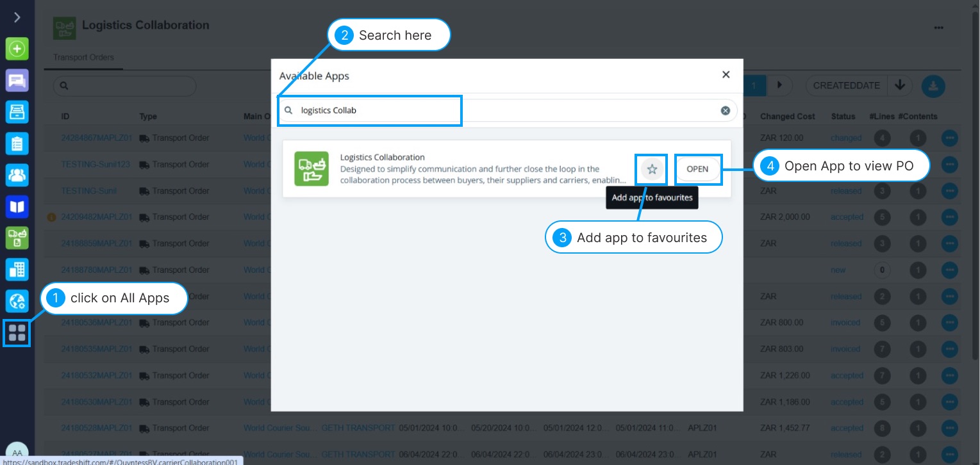The height and width of the screenshot is (465, 980).
Task: Select the Transport Orders tab
Action: pos(83,58)
